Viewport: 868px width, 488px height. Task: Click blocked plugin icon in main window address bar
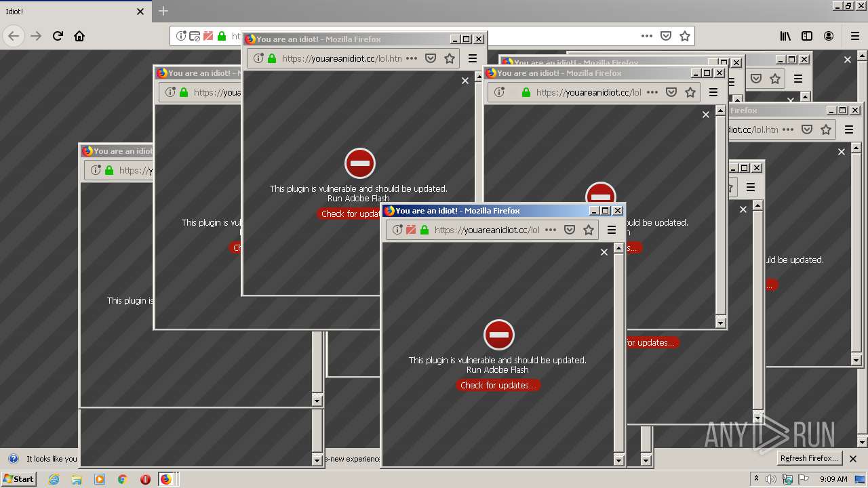point(208,36)
